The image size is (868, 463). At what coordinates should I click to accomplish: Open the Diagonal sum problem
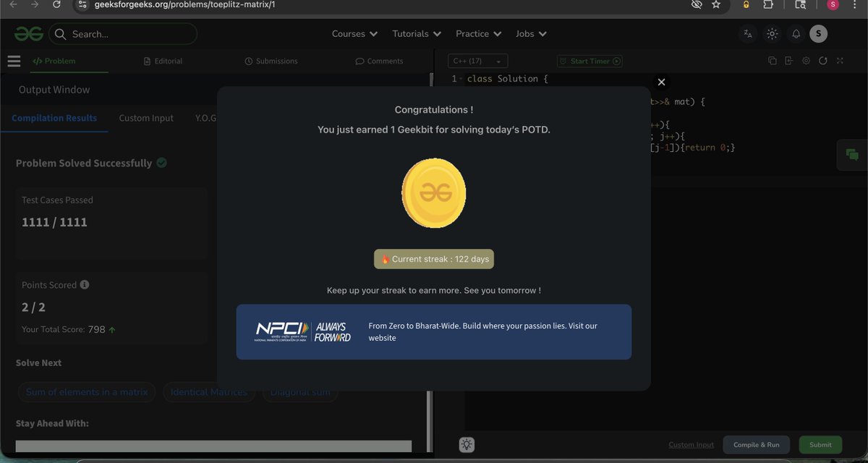click(300, 392)
